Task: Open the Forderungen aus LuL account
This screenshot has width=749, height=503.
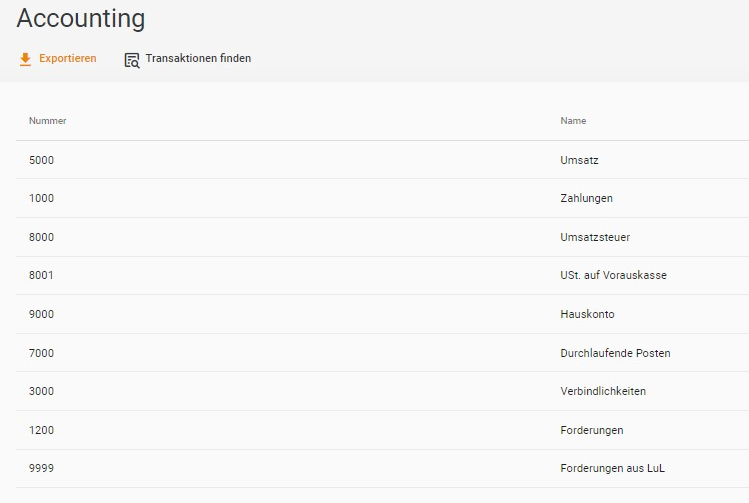Action: (612, 468)
